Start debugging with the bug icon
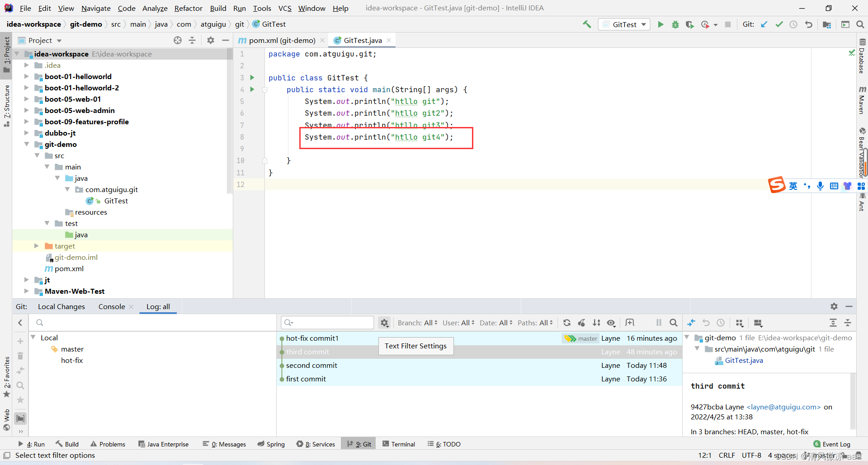The image size is (868, 465). (x=675, y=24)
